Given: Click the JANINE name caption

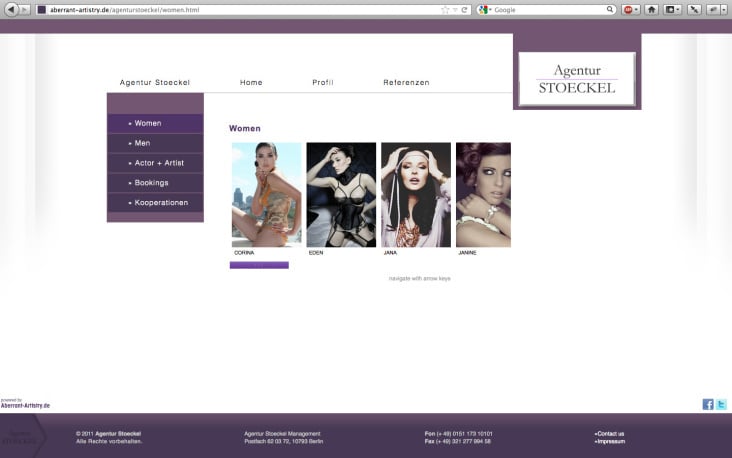Looking at the screenshot, I should tap(467, 253).
